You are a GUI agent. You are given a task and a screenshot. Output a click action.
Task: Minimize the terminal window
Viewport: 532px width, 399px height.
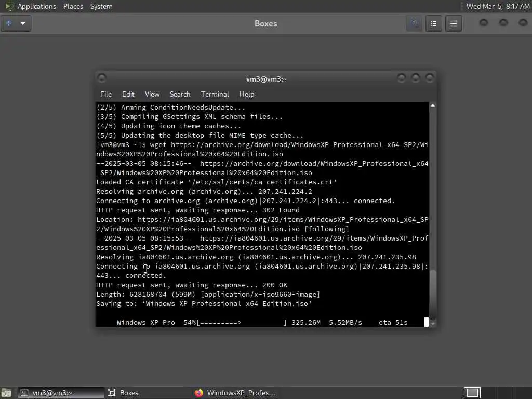[x=402, y=78]
